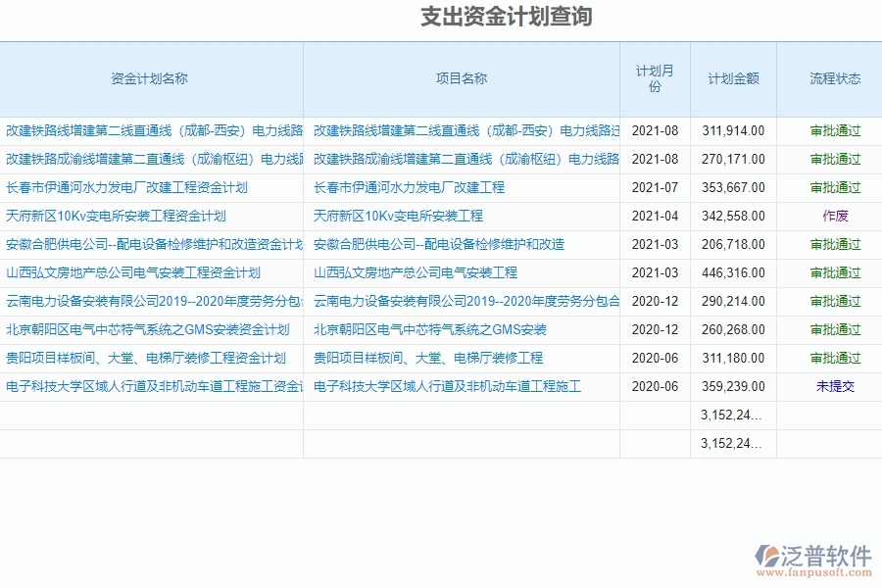Image resolution: width=882 pixels, height=588 pixels.
Task: Click the 审批通过 status on the first row
Action: 836,130
